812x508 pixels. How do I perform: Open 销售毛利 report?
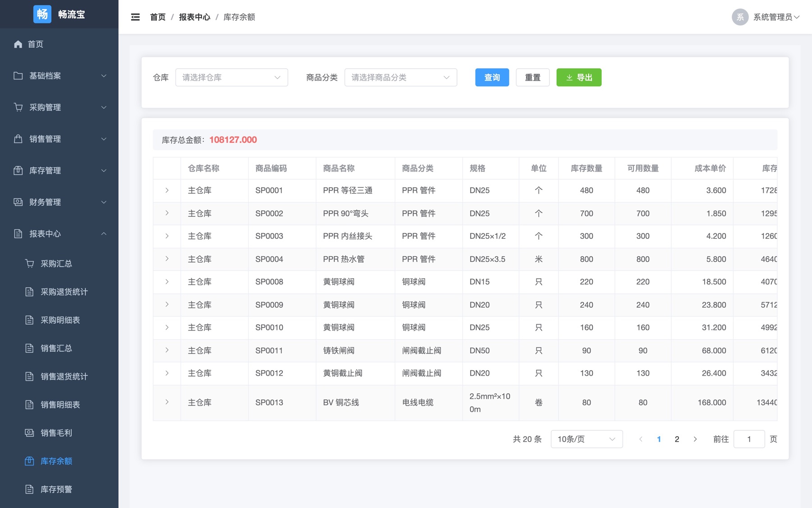(59, 433)
